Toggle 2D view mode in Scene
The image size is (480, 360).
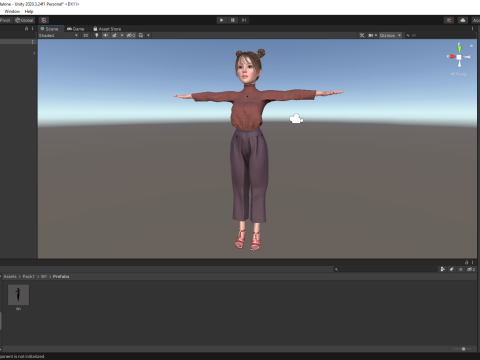coord(85,35)
